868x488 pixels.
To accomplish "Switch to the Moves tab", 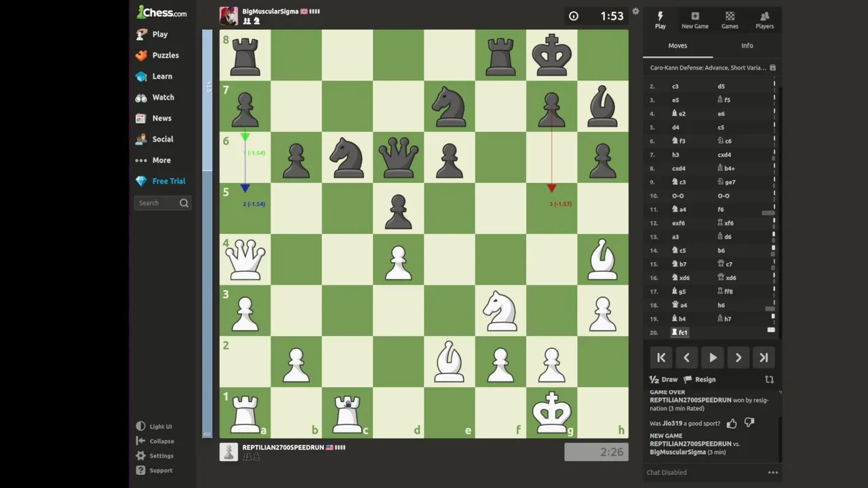I will tap(677, 45).
